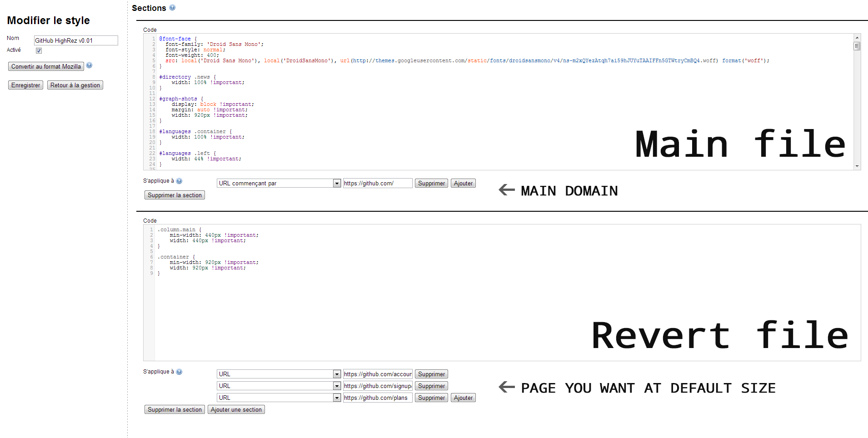The width and height of the screenshot is (868, 438).
Task: Open help icon next to second S'applique à
Action: point(179,372)
